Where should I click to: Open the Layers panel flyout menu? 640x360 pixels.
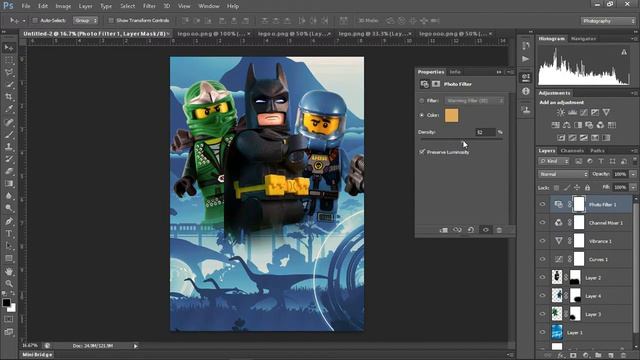coord(634,151)
